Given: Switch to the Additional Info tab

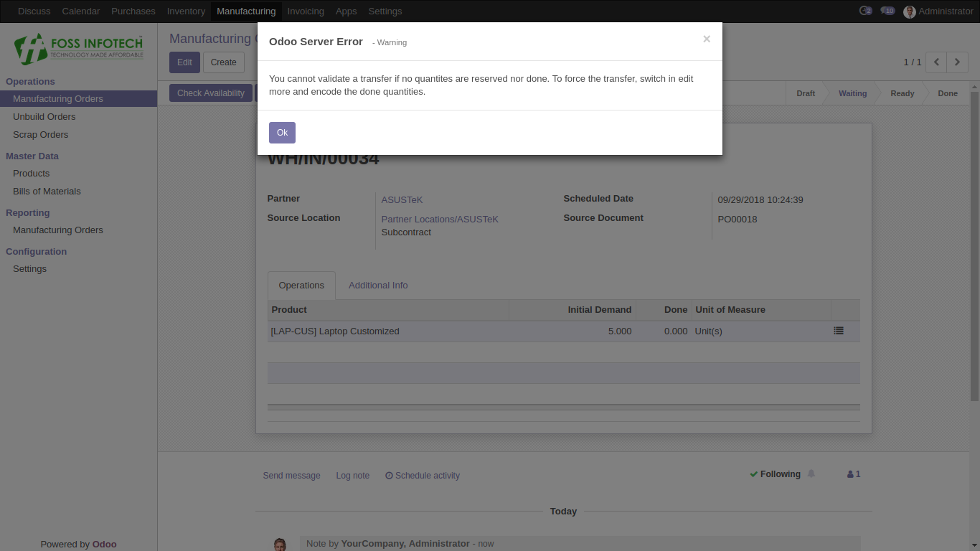Looking at the screenshot, I should [x=378, y=286].
